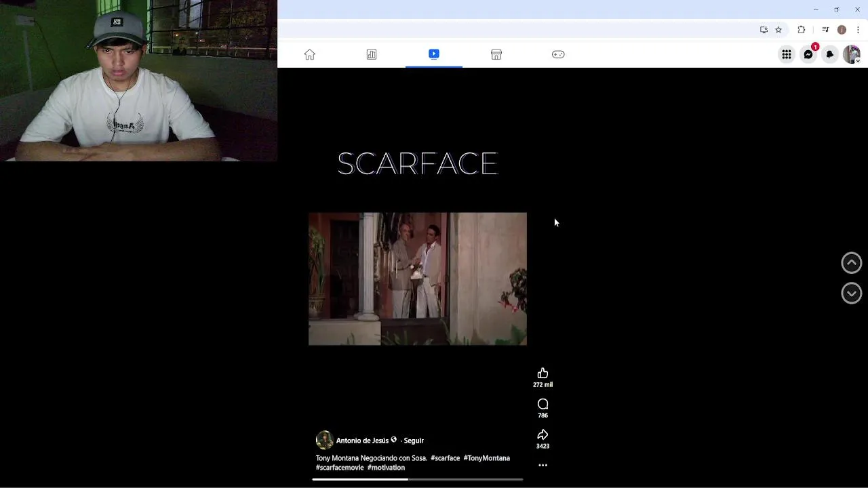This screenshot has height=488, width=868.
Task: Select the Video tab
Action: coord(434,54)
